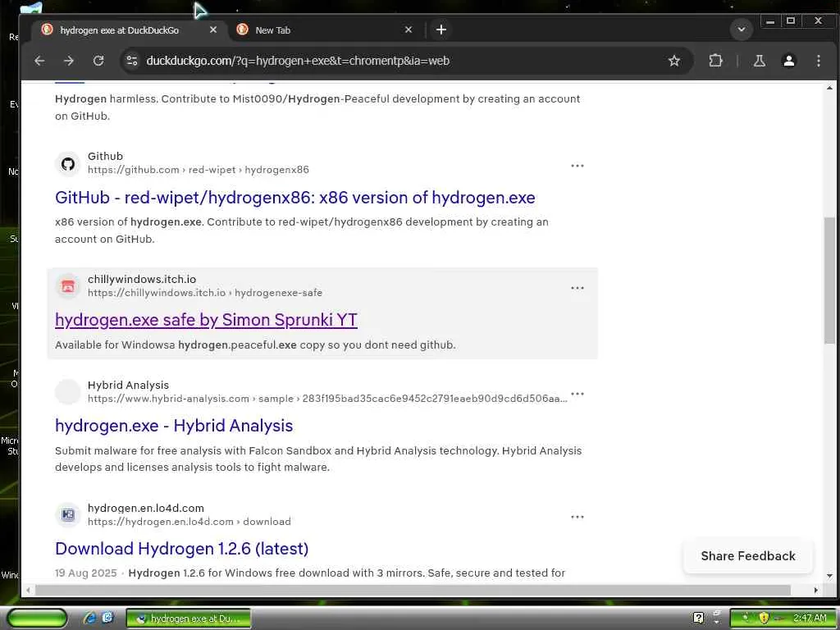The height and width of the screenshot is (630, 840).
Task: Click the security shield tray icon
Action: click(x=763, y=619)
